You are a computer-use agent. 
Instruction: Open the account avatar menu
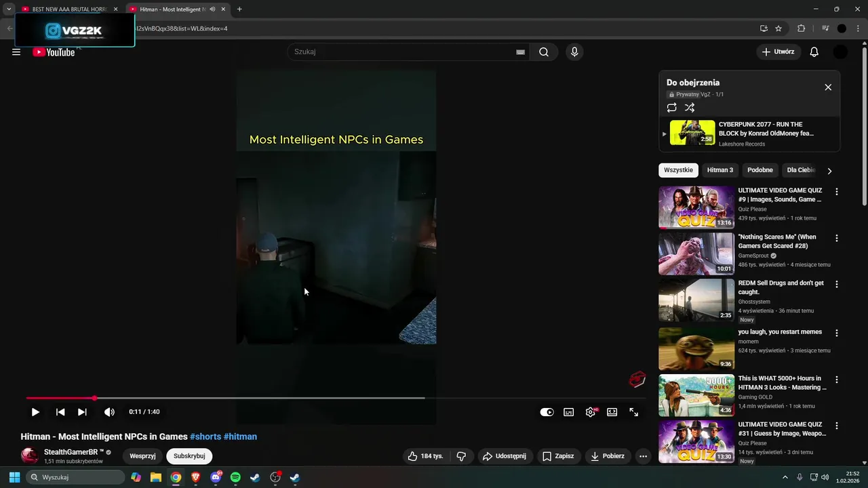[x=840, y=52]
